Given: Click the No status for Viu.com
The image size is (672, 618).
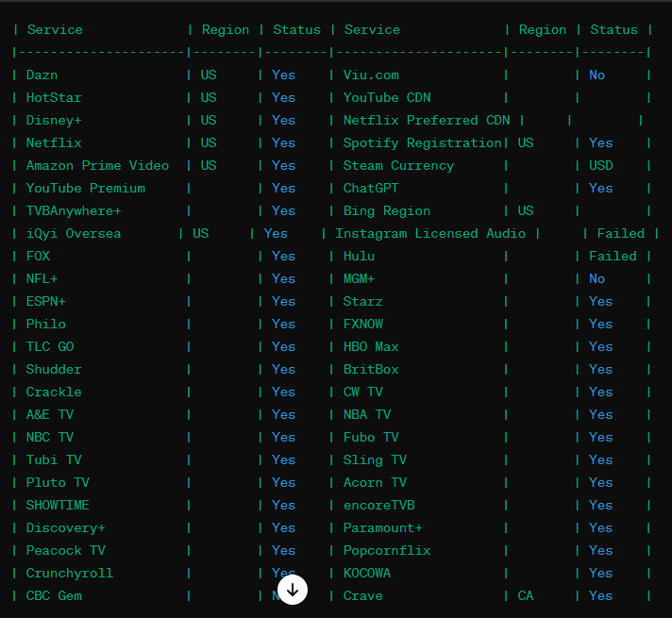Looking at the screenshot, I should [x=597, y=75].
